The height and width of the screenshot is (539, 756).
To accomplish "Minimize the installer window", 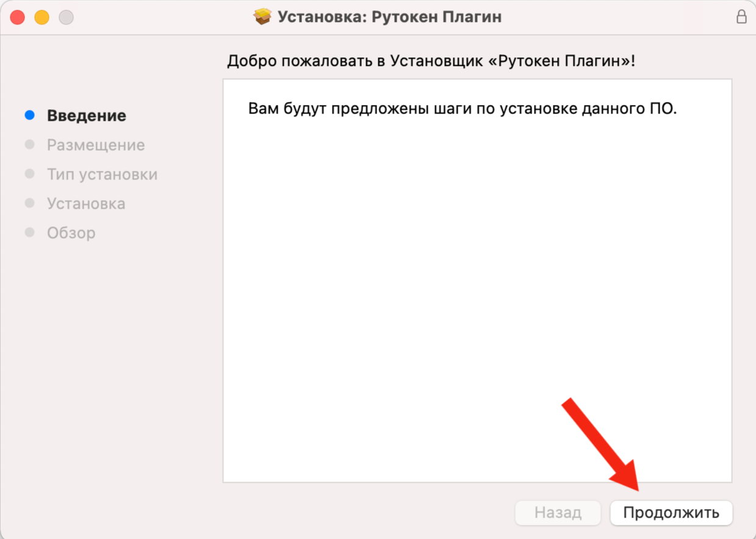I will [x=41, y=17].
